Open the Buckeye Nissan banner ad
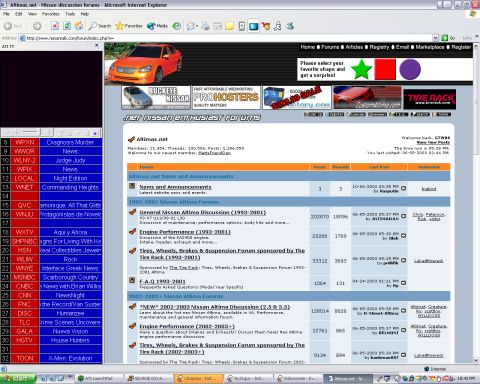This screenshot has height=384, width=480. pyautogui.click(x=156, y=97)
